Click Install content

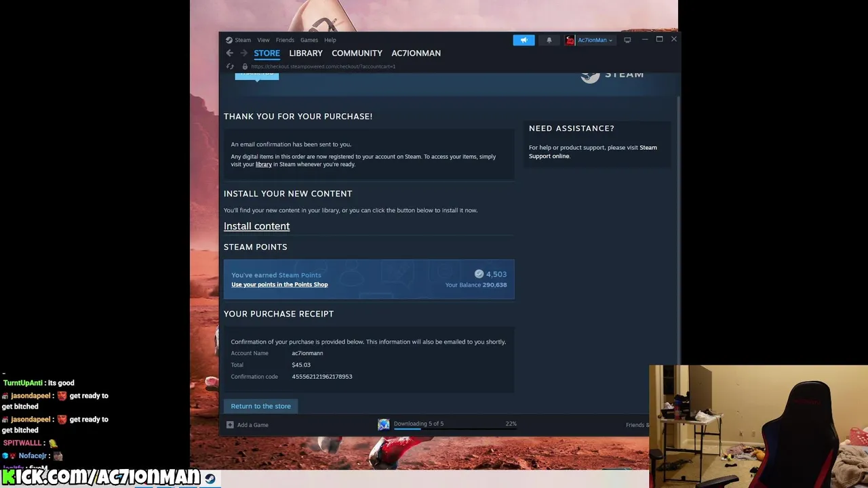click(256, 226)
